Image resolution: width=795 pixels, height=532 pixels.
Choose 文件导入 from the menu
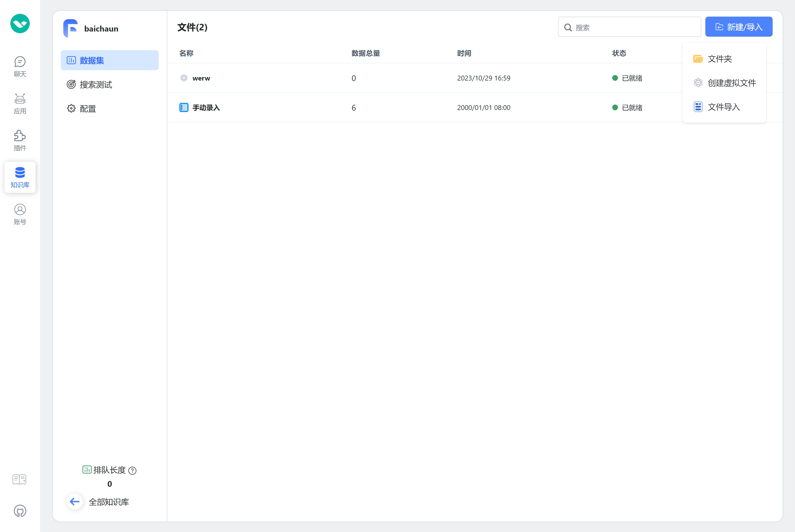[723, 107]
